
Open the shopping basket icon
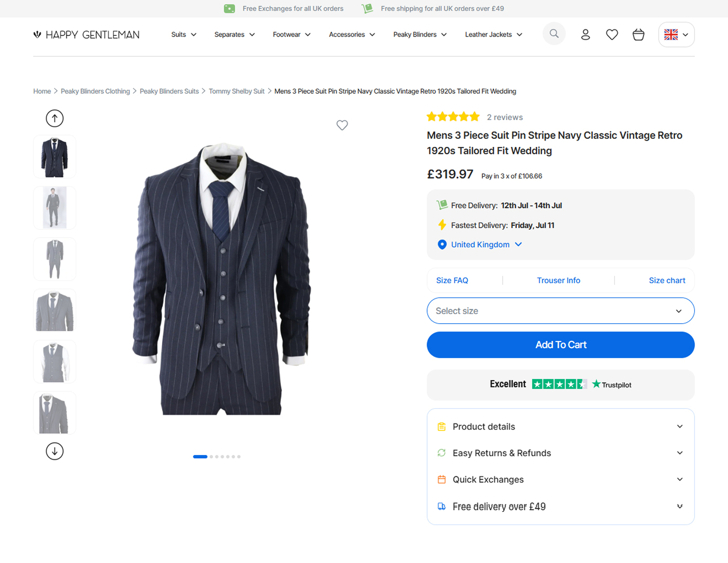tap(638, 34)
